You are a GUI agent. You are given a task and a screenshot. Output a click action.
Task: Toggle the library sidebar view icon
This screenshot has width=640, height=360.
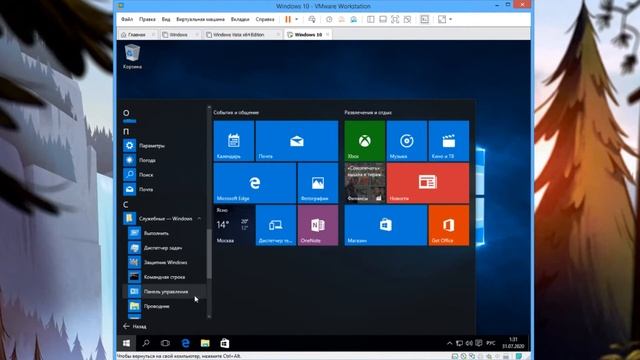click(371, 19)
